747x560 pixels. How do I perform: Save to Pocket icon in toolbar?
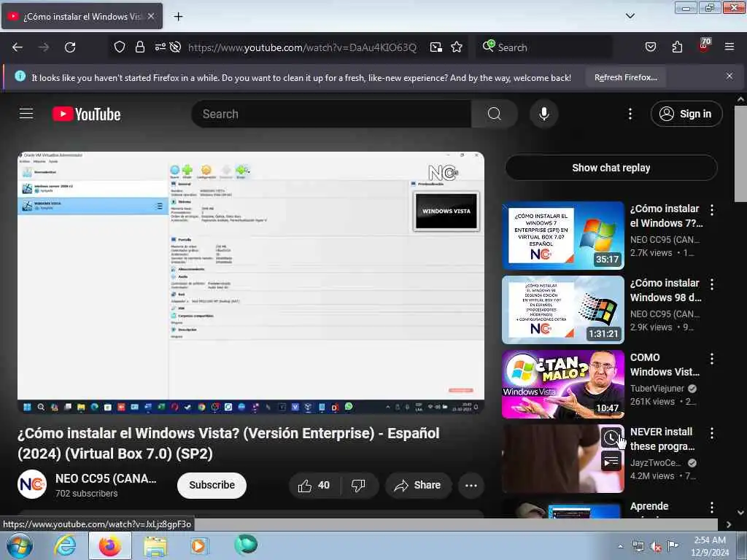[651, 47]
